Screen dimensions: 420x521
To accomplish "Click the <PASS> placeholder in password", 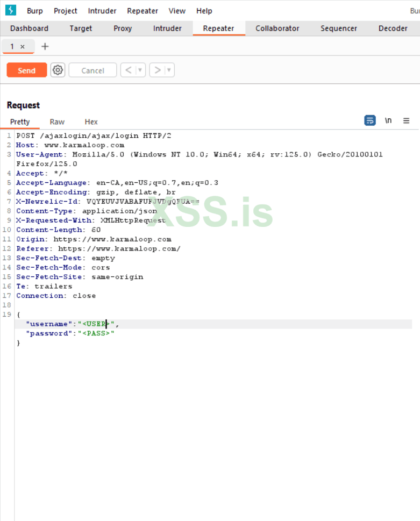I will click(x=96, y=333).
